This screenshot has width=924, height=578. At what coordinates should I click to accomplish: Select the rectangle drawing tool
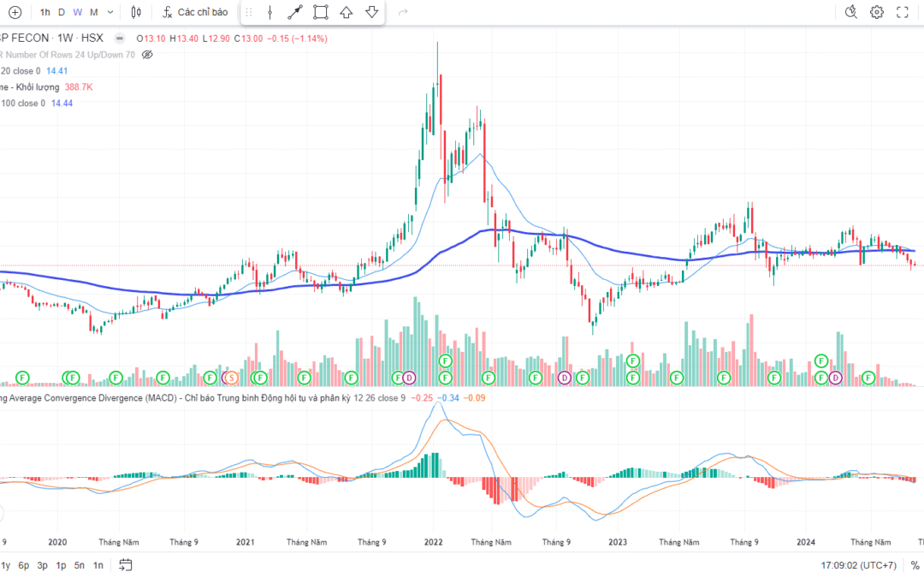(x=320, y=12)
